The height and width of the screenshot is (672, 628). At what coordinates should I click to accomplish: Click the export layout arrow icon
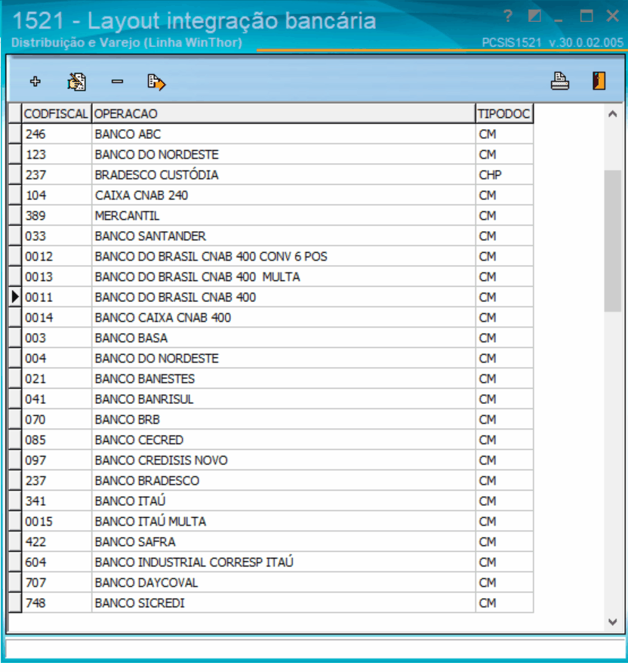[x=156, y=82]
